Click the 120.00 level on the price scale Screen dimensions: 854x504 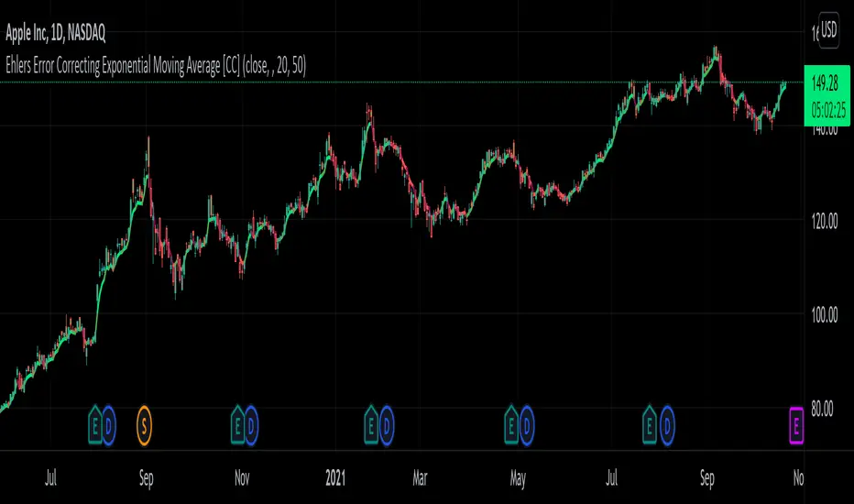point(824,221)
